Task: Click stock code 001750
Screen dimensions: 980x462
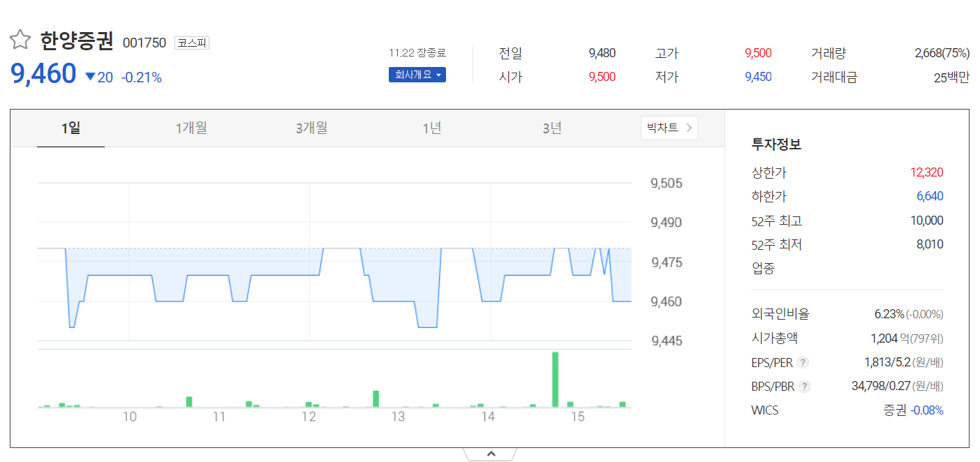Action: pos(144,43)
